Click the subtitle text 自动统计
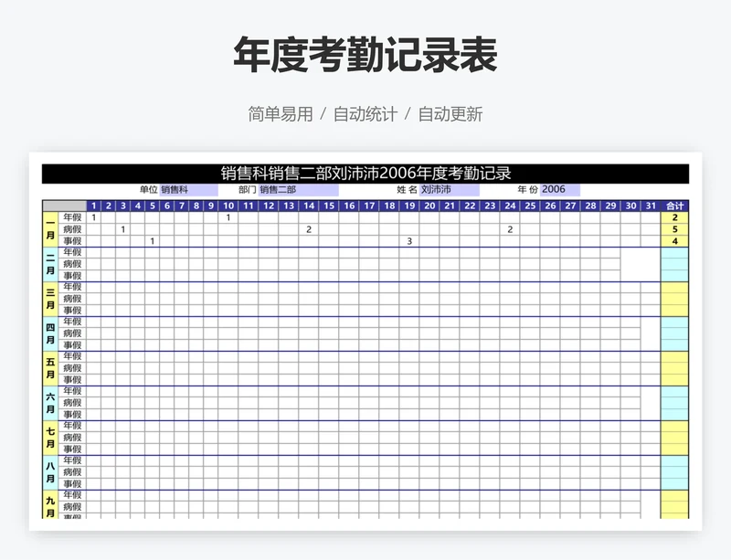This screenshot has width=731, height=560. pyautogui.click(x=365, y=114)
